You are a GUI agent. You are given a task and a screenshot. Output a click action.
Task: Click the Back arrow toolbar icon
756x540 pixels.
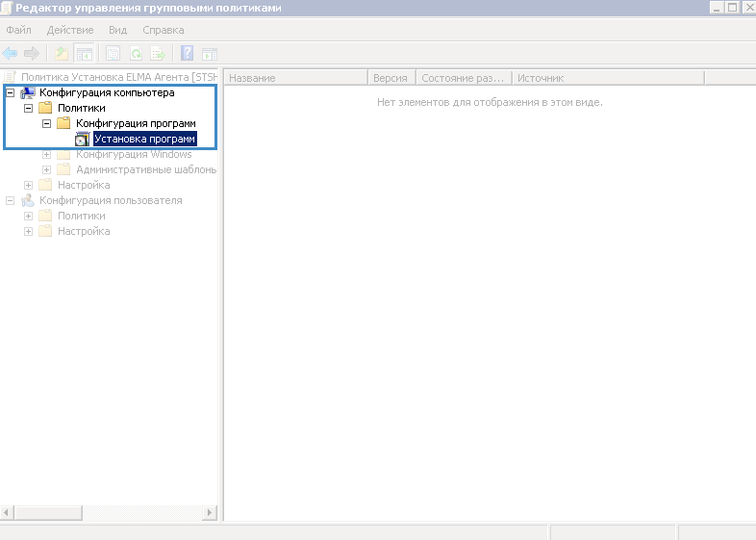(x=11, y=54)
